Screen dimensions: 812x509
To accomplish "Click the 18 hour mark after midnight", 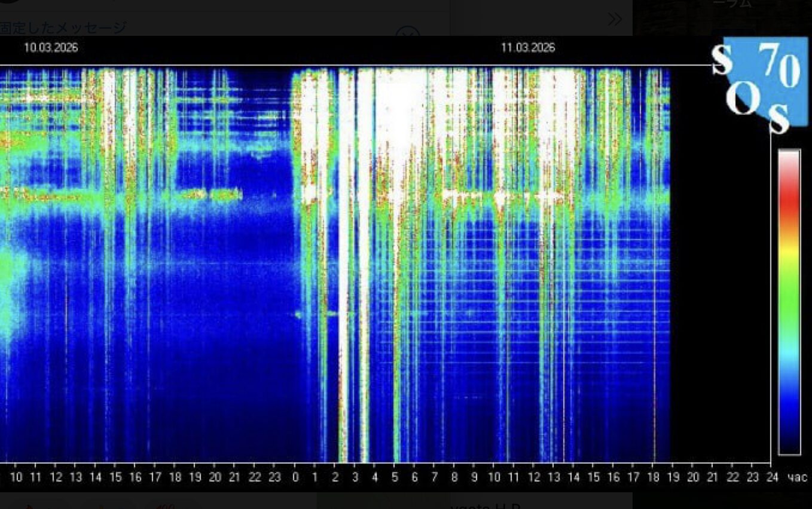I will pos(653,477).
